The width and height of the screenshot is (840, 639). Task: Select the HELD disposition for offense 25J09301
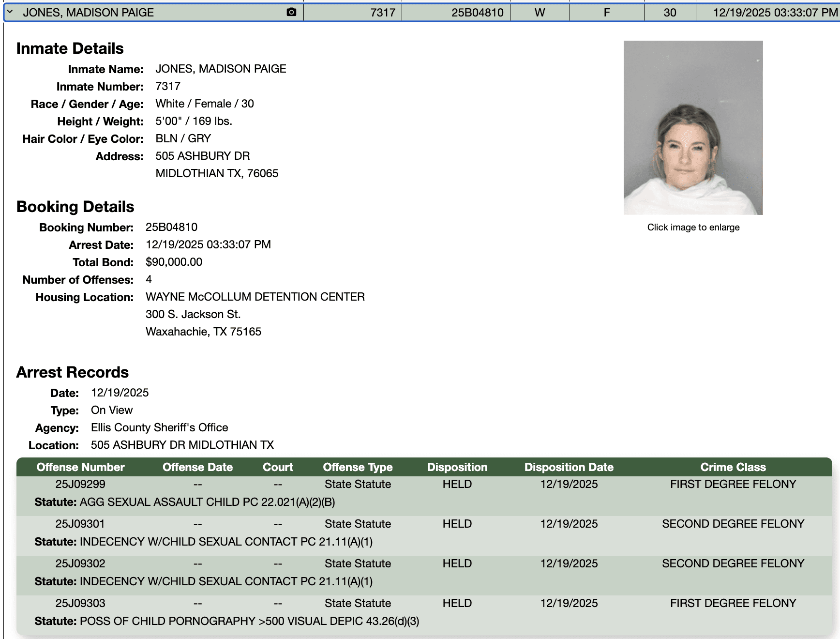[457, 523]
